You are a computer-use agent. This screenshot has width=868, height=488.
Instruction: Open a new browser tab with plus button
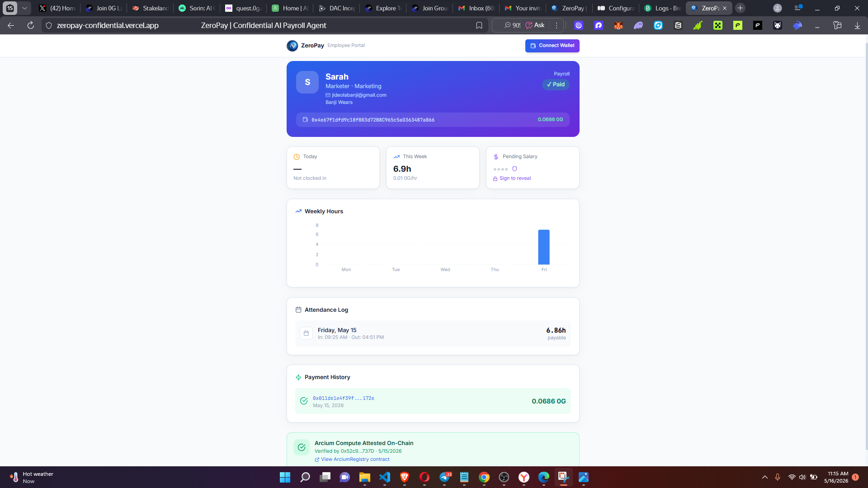(740, 8)
